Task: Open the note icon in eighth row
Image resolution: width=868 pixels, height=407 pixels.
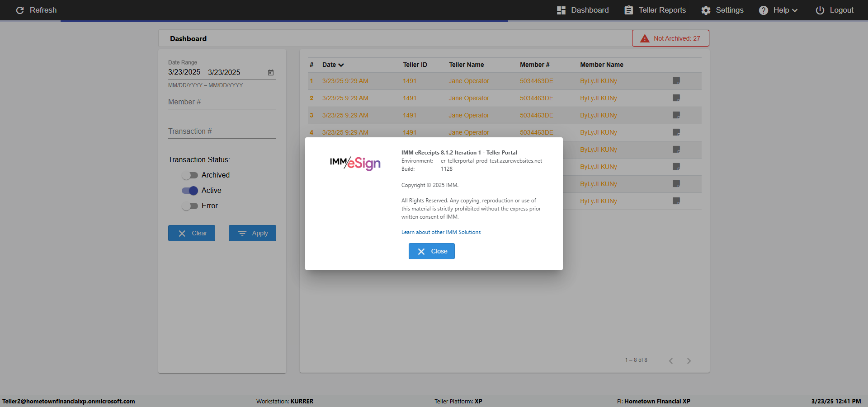Action: [676, 201]
